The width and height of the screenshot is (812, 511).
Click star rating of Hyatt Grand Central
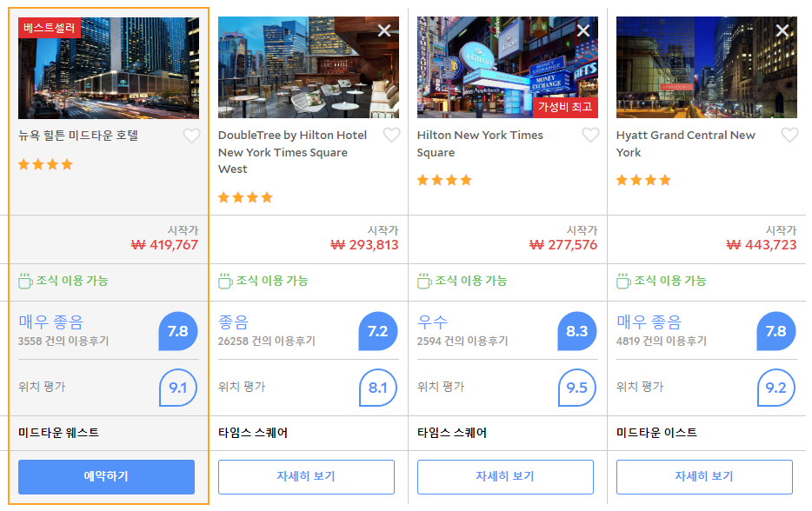click(643, 180)
